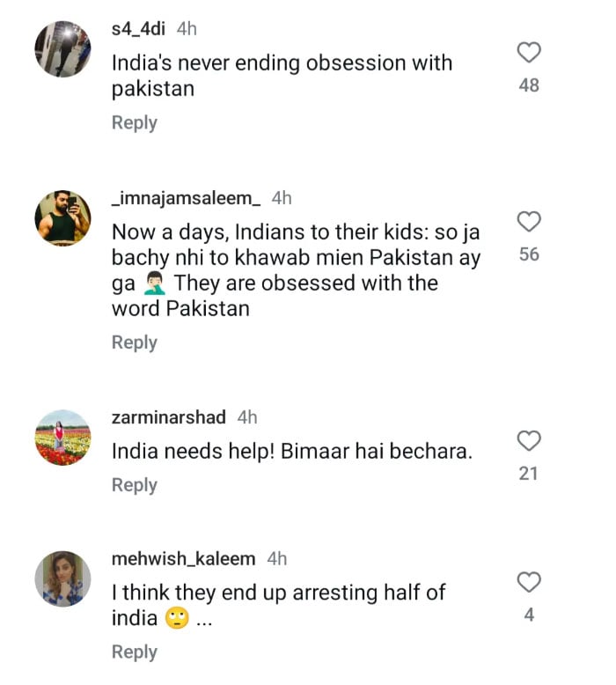Like s4_4di's comment with the heart
This screenshot has height=685, width=616.
pos(528,54)
